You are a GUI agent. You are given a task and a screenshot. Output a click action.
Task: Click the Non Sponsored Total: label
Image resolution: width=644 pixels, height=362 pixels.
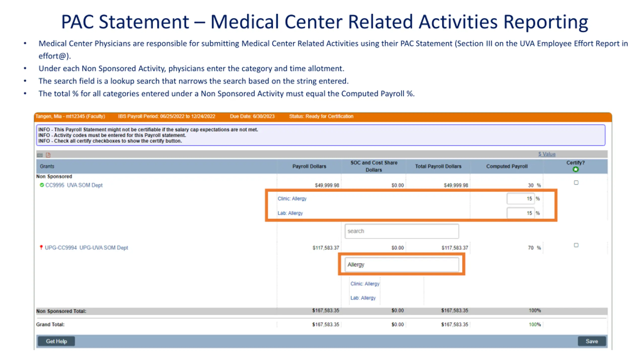click(x=61, y=311)
